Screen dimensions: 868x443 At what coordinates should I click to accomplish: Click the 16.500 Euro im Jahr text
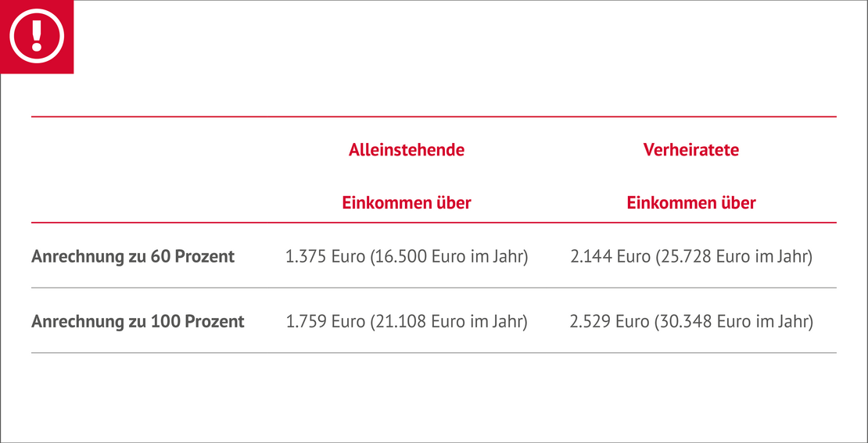(x=450, y=256)
